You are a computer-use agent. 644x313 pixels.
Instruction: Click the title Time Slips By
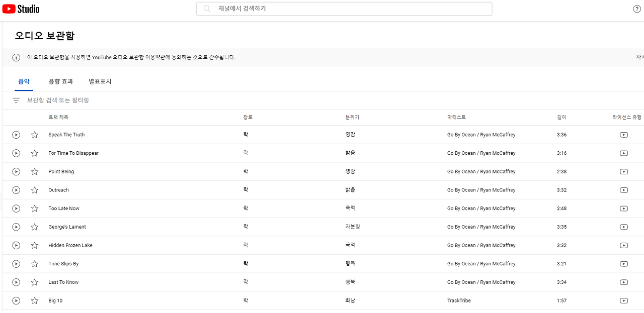point(63,264)
